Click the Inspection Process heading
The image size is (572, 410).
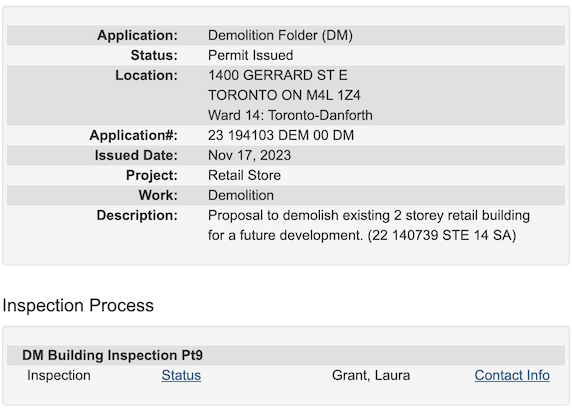coord(78,305)
